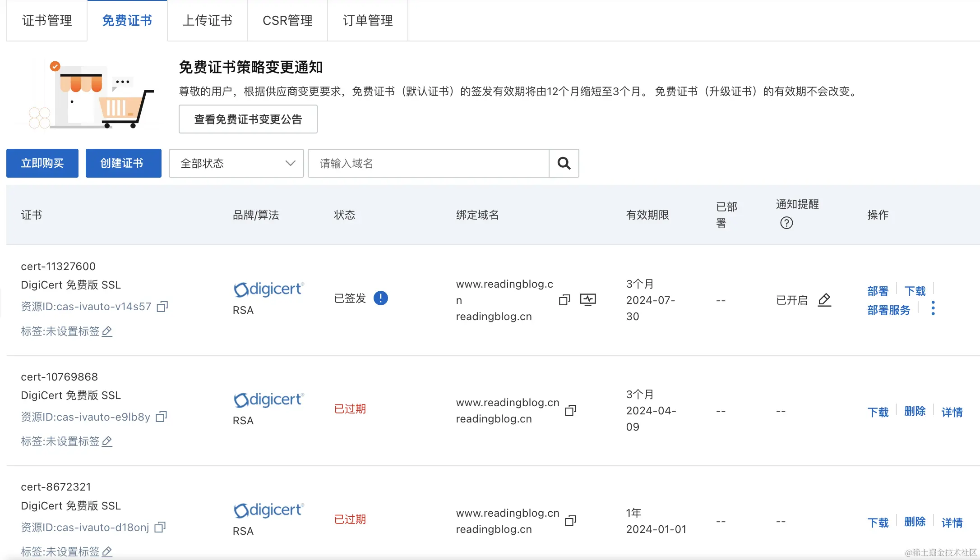Image resolution: width=980 pixels, height=560 pixels.
Task: Click the cert-10769868 name text
Action: pos(59,376)
